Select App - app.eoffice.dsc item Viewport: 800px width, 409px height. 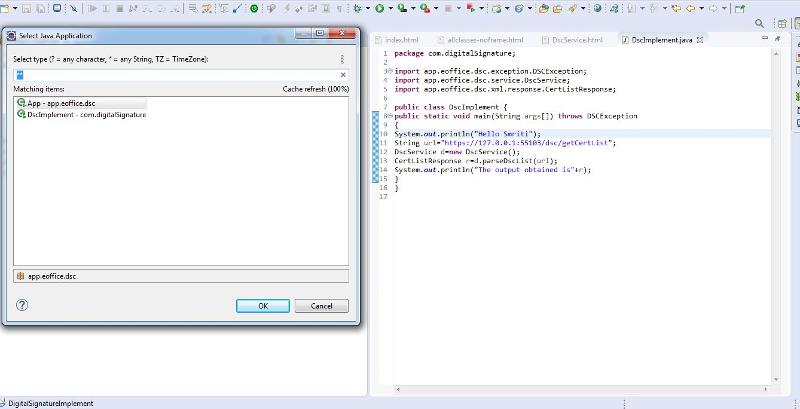[x=82, y=103]
